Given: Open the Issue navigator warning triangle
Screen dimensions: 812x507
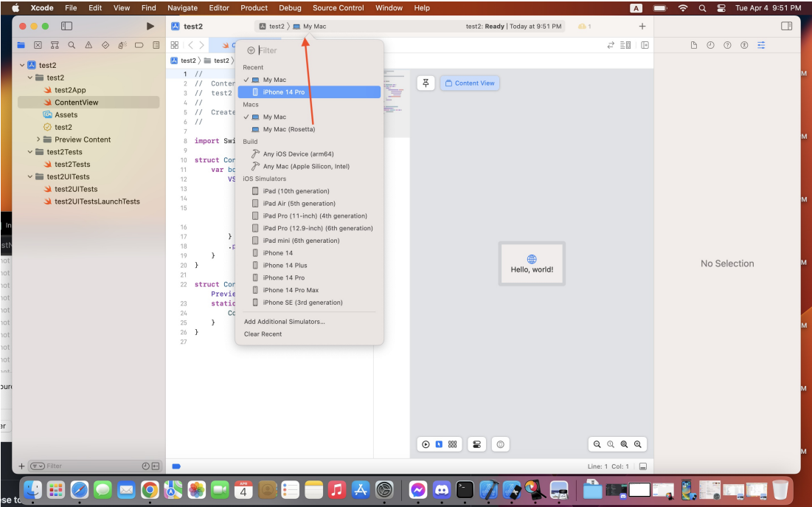Looking at the screenshot, I should point(89,45).
